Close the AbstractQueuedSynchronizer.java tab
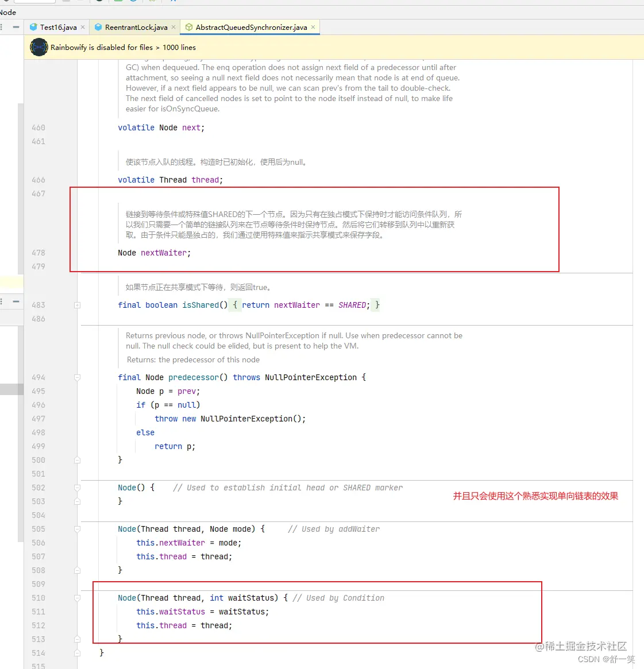This screenshot has height=669, width=644. coord(313,28)
